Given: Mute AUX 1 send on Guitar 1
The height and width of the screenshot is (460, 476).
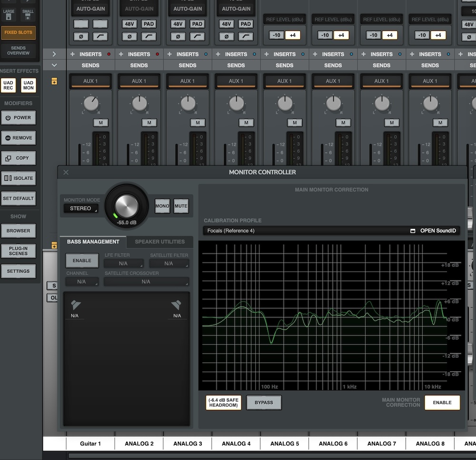Looking at the screenshot, I should coord(101,123).
